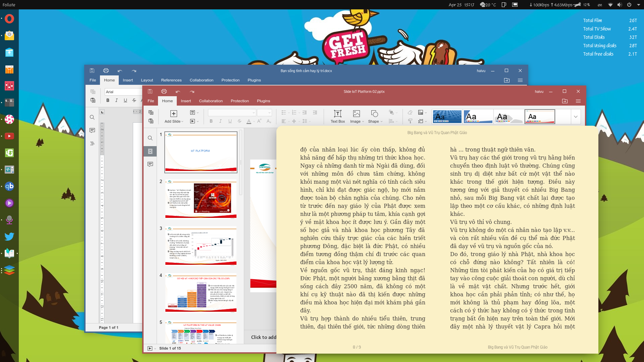Open search in presentation left sidebar
The image size is (644, 362).
point(150,138)
